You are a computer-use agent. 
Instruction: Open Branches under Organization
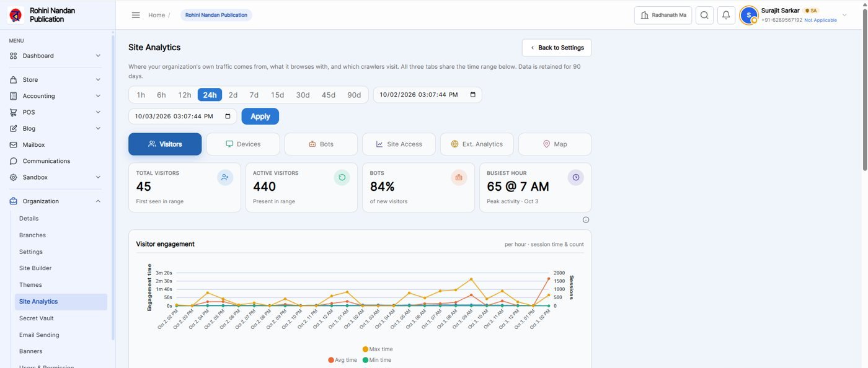32,235
